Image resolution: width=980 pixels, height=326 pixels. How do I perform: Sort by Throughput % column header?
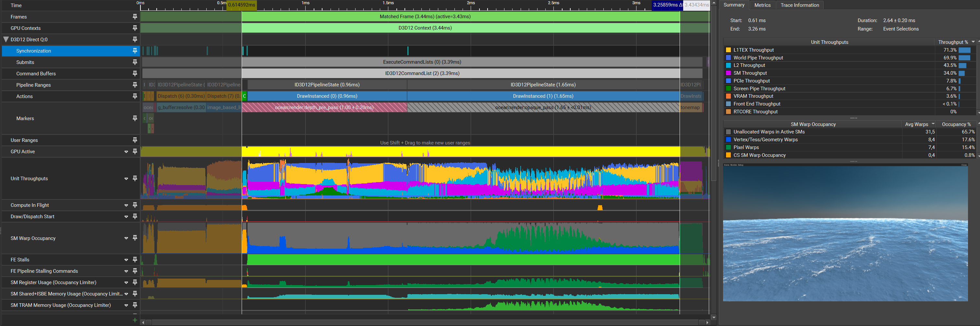coord(956,42)
